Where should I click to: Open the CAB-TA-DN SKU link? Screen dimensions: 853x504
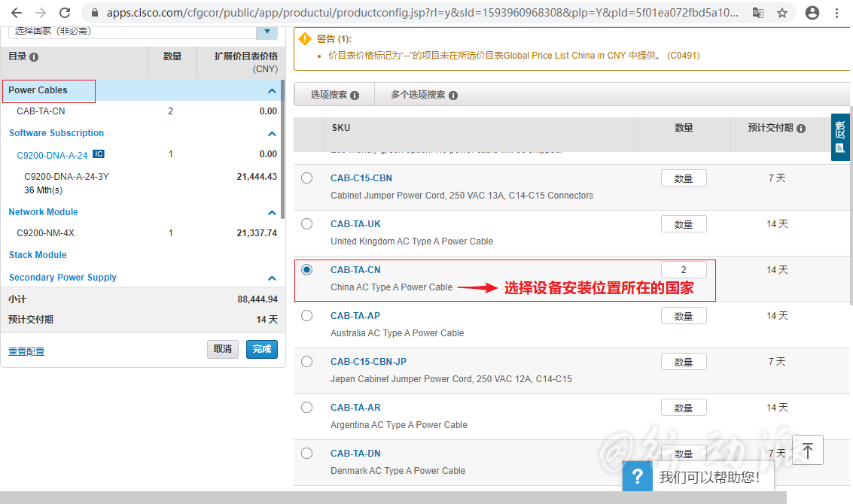(356, 454)
